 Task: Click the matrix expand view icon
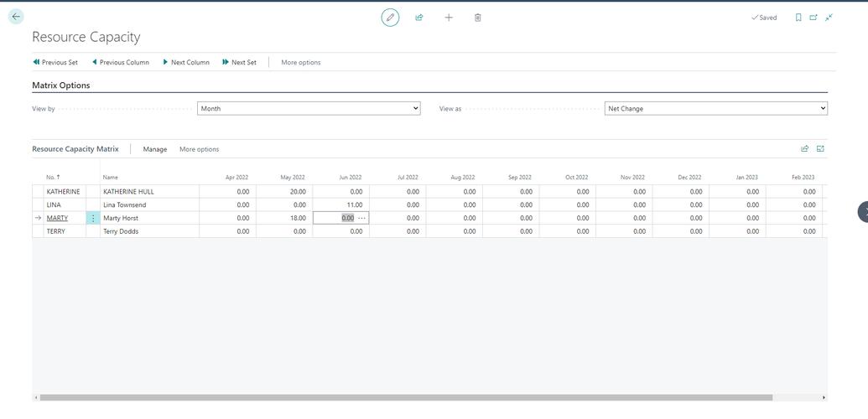(820, 149)
